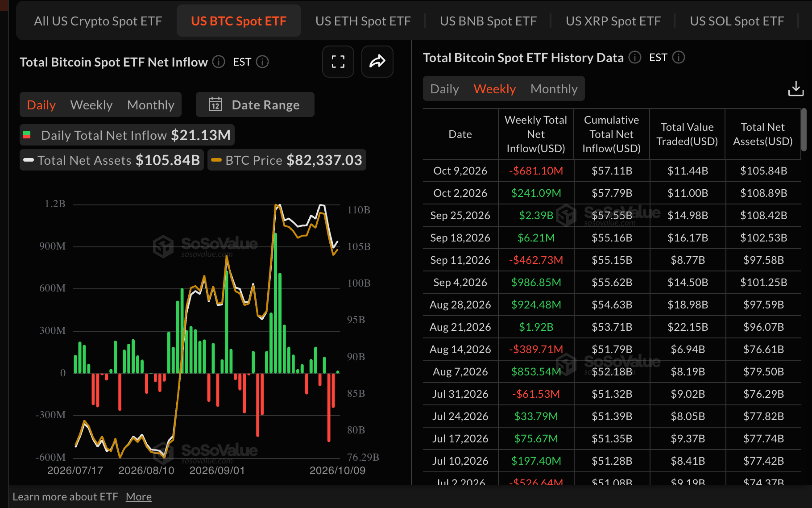This screenshot has width=812, height=508.
Task: Toggle BTC Price line legend
Action: (287, 160)
